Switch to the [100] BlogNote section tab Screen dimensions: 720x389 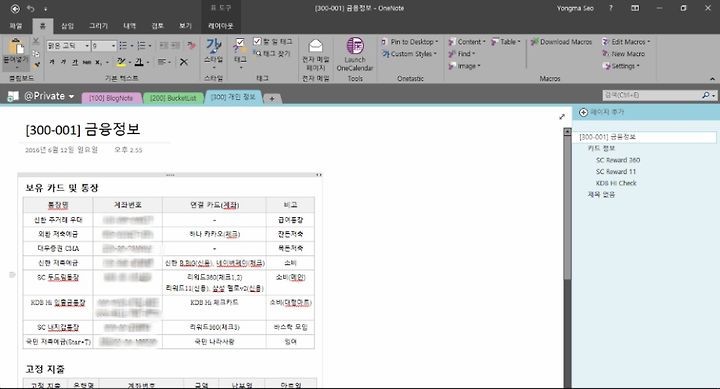111,98
